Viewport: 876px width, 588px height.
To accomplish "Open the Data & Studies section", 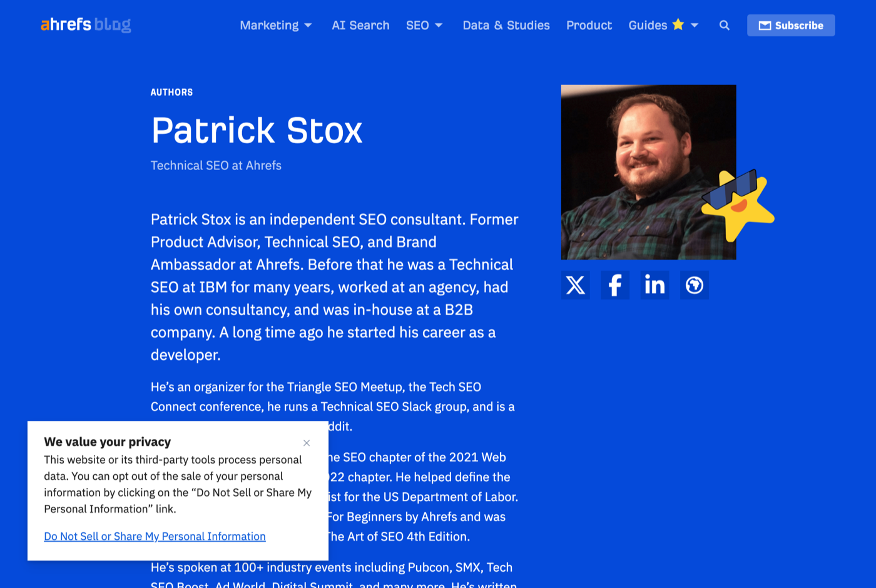I will pos(506,26).
